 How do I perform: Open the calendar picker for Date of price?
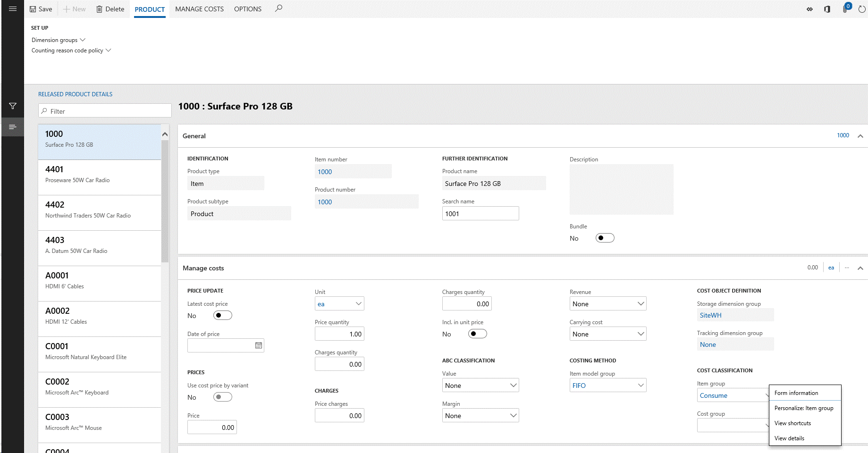click(x=258, y=345)
